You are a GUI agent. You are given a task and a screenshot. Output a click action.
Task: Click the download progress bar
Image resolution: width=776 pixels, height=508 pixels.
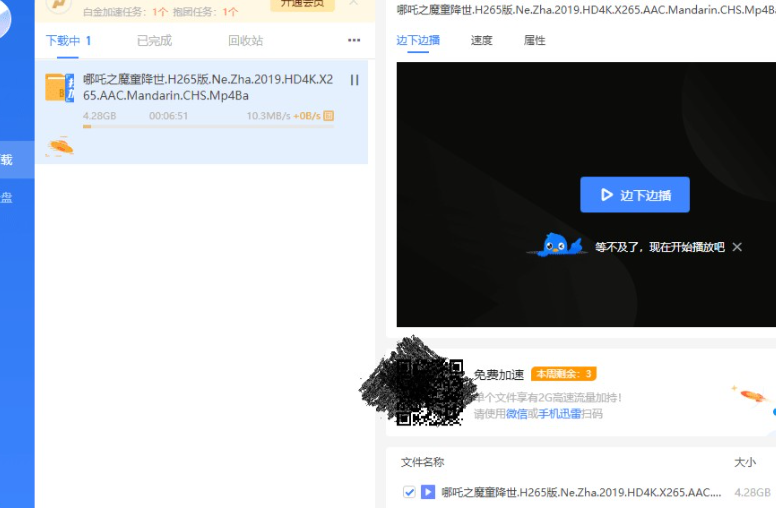click(200, 127)
